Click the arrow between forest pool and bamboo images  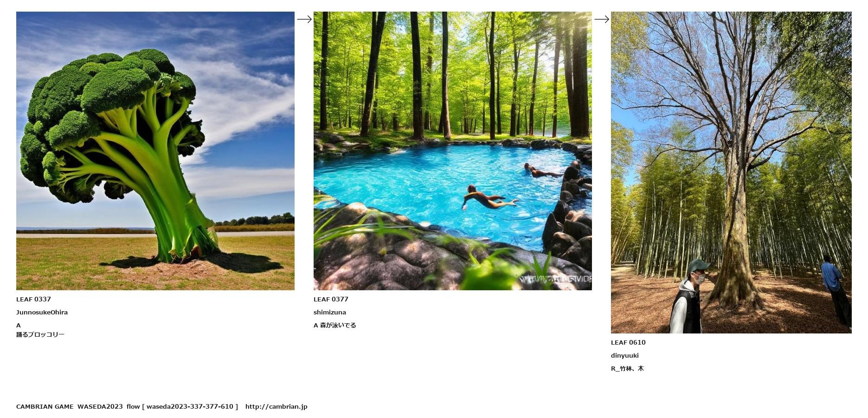602,19
